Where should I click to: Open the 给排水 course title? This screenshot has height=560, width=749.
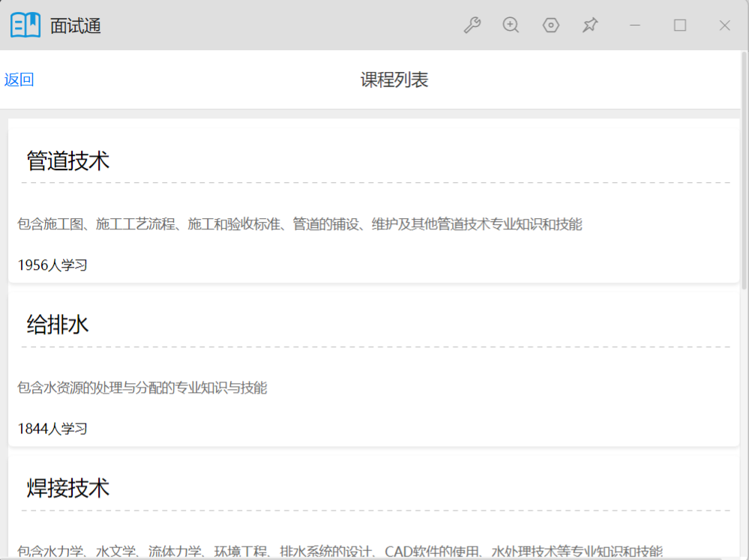57,325
